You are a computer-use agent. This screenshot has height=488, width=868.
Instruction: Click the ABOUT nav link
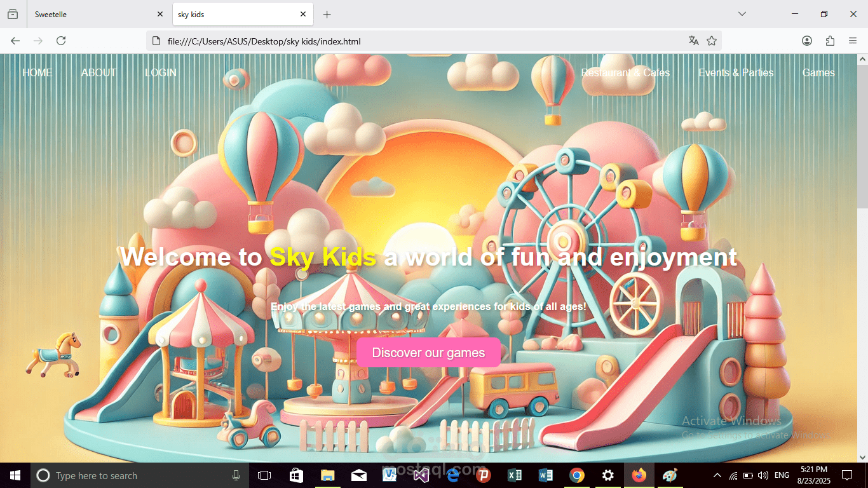(x=98, y=72)
